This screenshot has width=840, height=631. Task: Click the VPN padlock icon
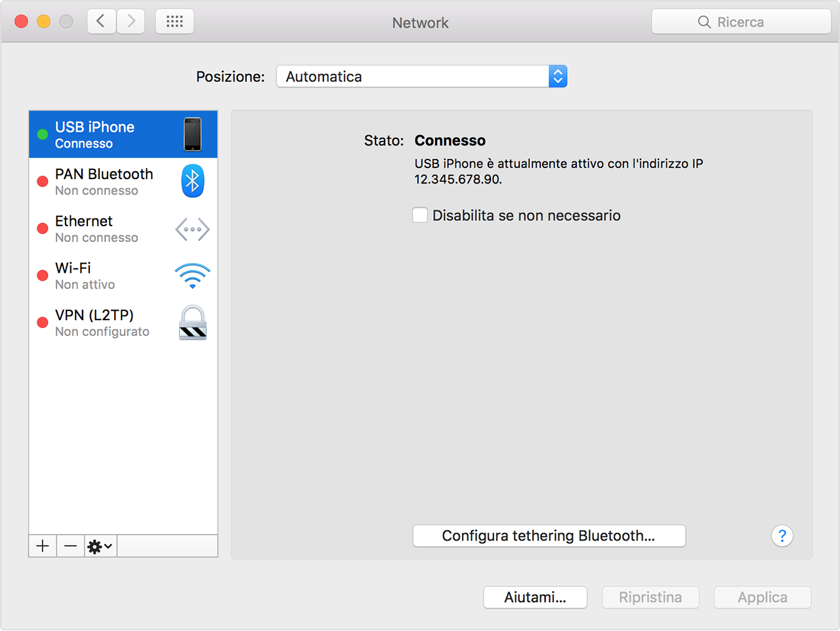[x=192, y=323]
